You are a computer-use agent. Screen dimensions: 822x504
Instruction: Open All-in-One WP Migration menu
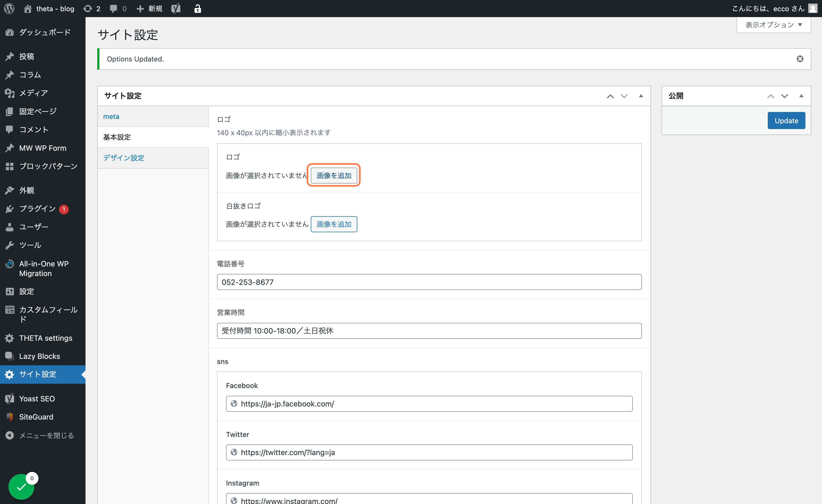pos(43,269)
